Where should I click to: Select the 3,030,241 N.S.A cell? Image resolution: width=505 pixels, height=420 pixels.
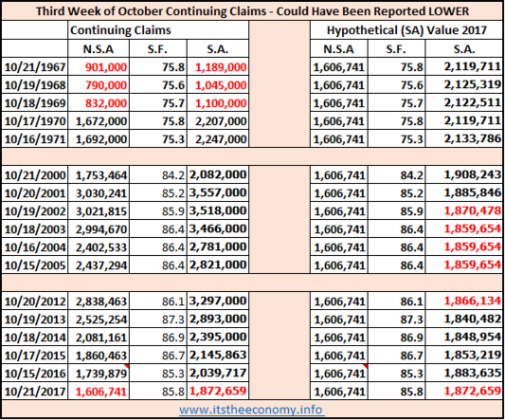(99, 193)
